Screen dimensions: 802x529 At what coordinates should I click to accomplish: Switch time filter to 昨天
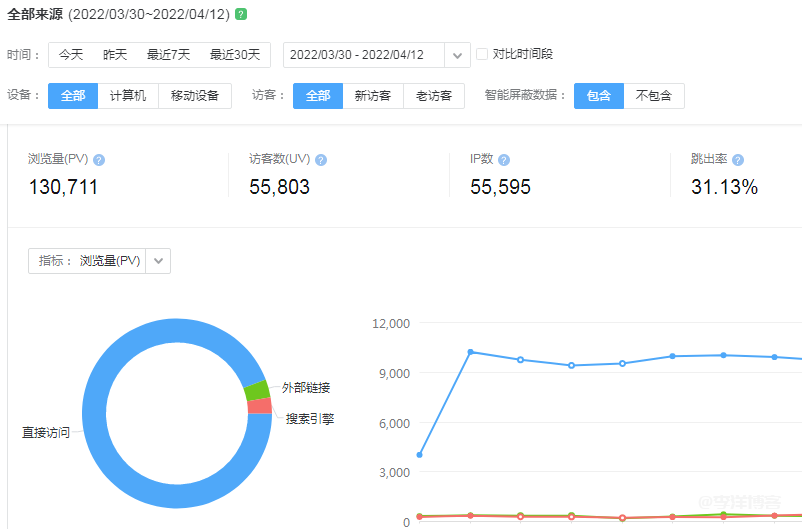coord(115,55)
